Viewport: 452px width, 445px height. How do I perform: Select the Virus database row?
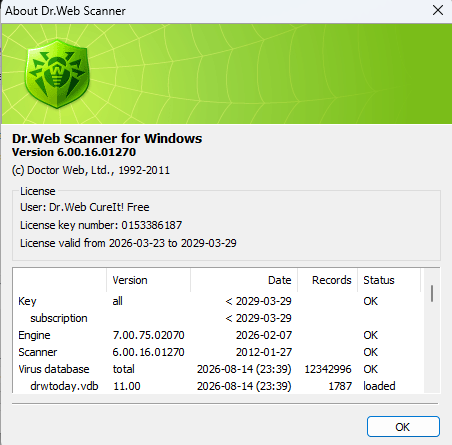click(x=219, y=369)
